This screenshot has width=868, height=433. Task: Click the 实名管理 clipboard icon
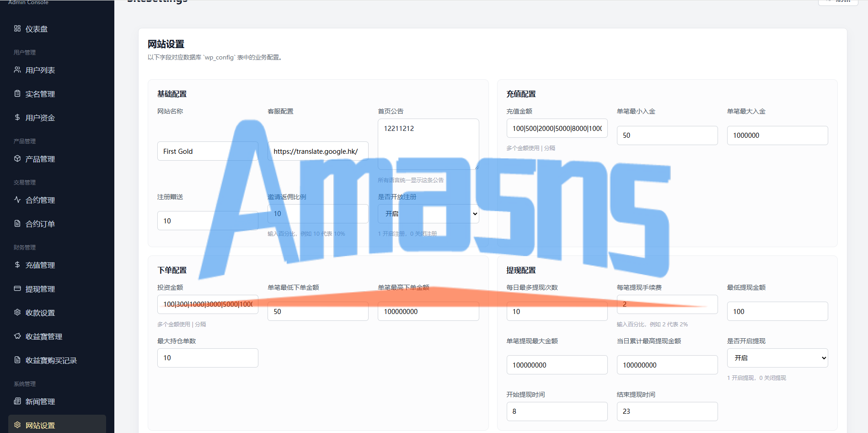[17, 93]
